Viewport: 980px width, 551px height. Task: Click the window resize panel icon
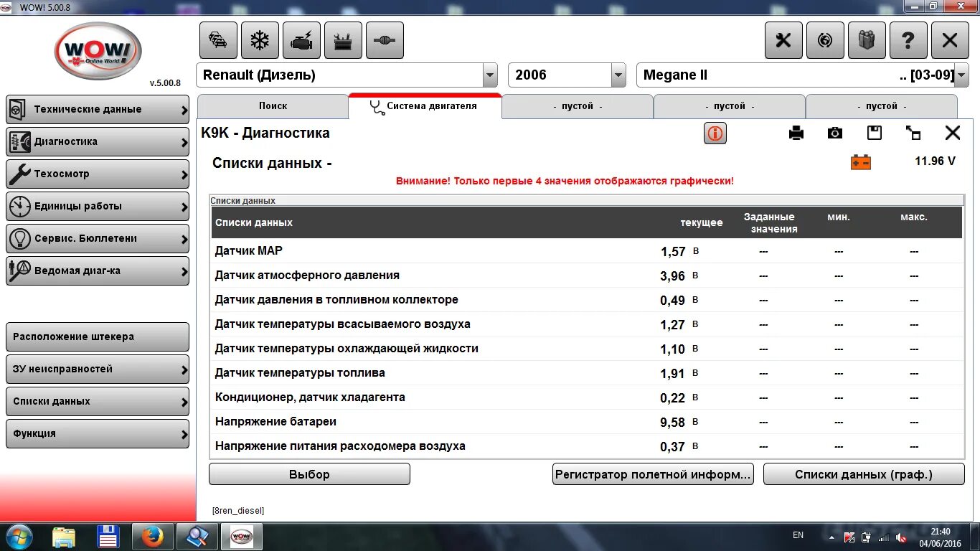[x=913, y=133]
